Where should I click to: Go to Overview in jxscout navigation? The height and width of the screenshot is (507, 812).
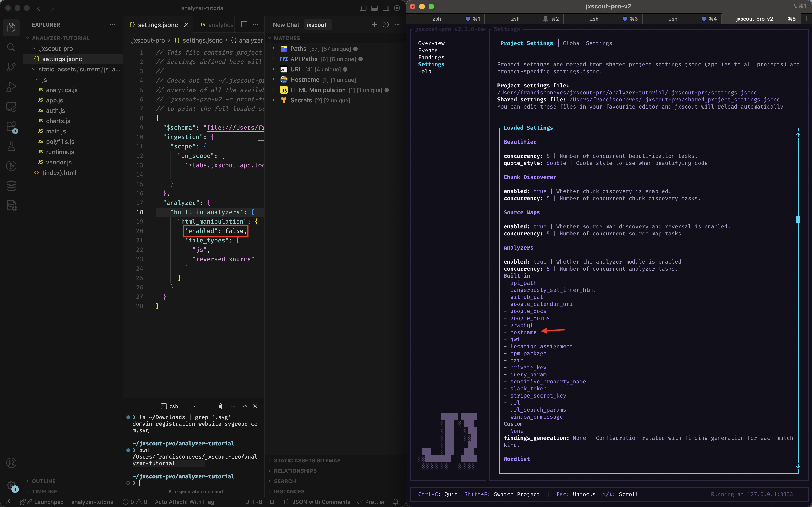coord(431,43)
